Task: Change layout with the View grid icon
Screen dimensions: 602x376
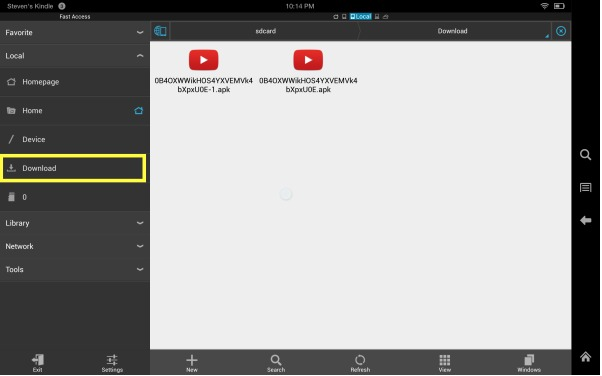Action: click(445, 363)
